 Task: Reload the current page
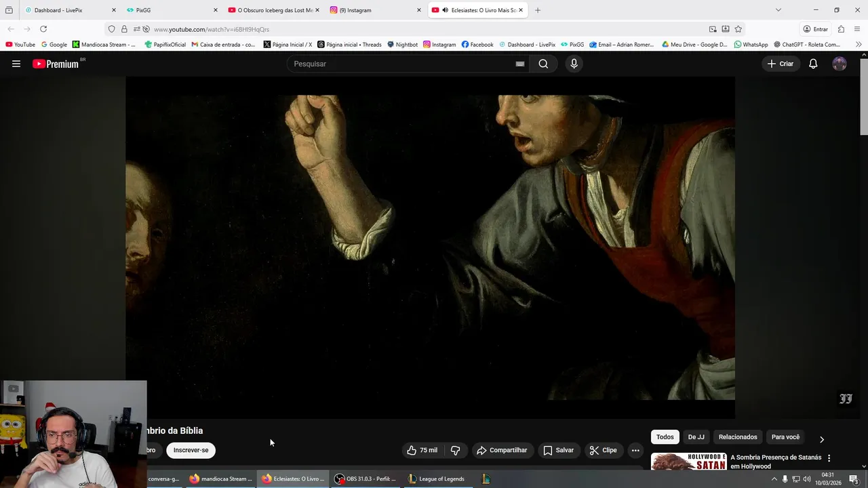43,29
